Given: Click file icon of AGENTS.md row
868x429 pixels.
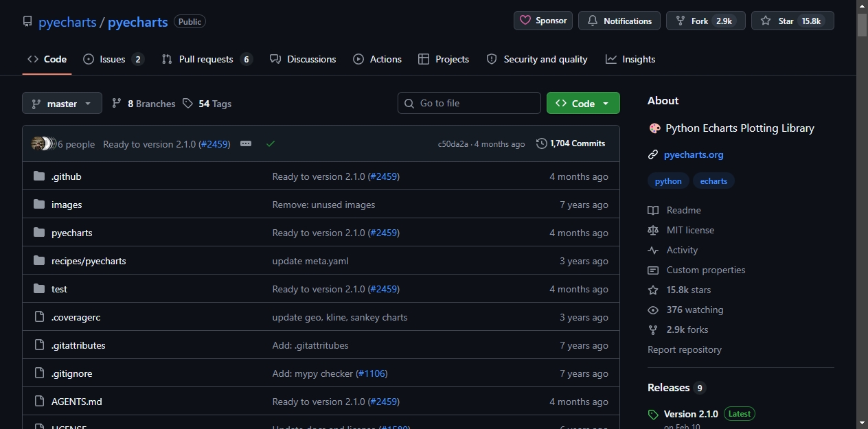Looking at the screenshot, I should 39,402.
